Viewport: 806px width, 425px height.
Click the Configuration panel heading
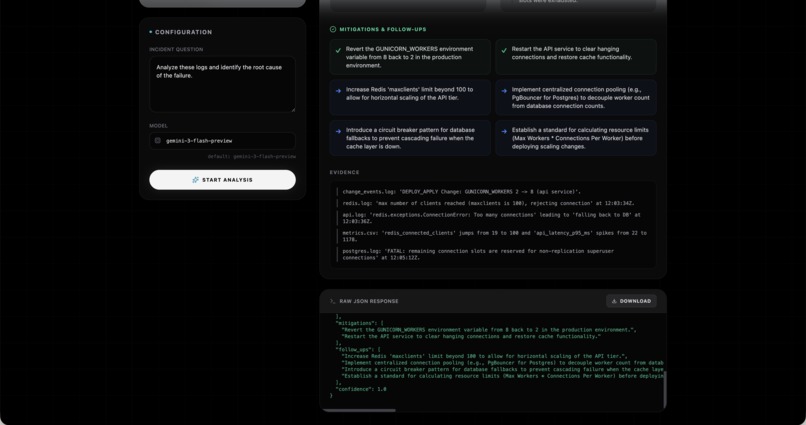pyautogui.click(x=183, y=32)
